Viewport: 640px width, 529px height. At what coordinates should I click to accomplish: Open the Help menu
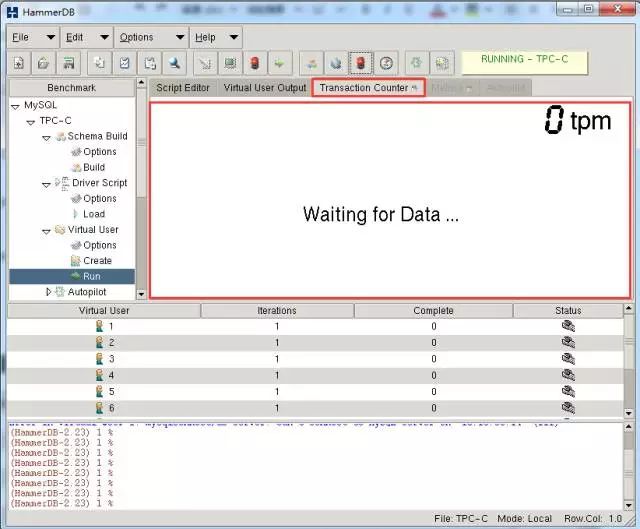(x=216, y=38)
